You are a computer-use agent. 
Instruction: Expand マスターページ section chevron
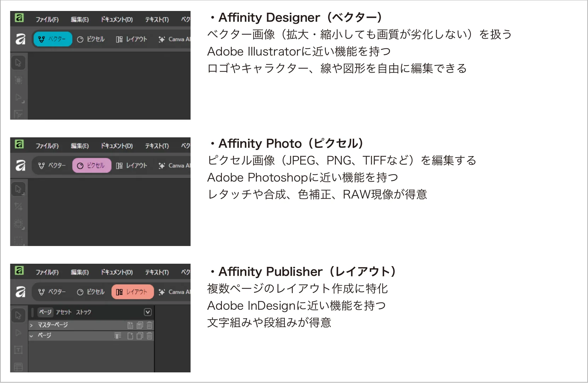tap(31, 325)
